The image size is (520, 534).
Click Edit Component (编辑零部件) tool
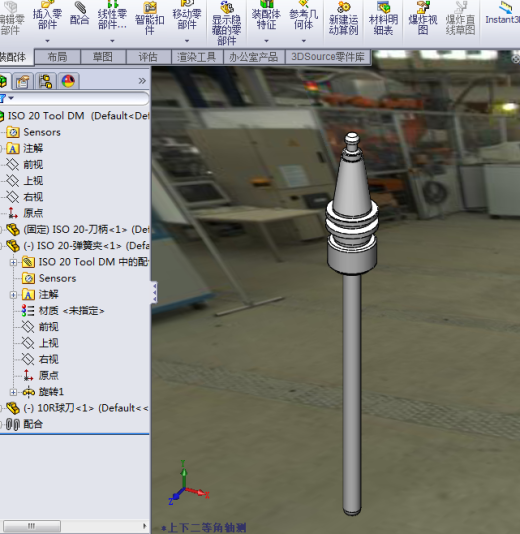[x=11, y=18]
